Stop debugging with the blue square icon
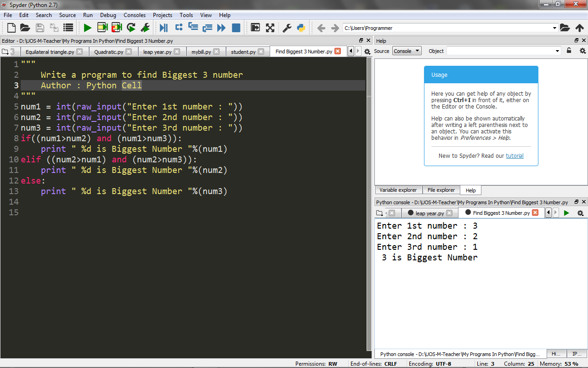Image resolution: width=588 pixels, height=368 pixels. point(236,28)
